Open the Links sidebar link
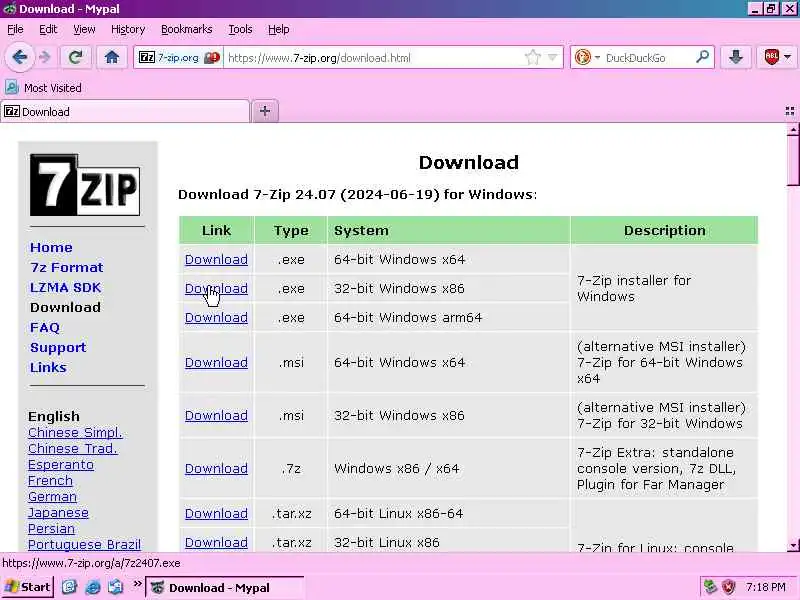Viewport: 800px width, 600px height. point(48,367)
